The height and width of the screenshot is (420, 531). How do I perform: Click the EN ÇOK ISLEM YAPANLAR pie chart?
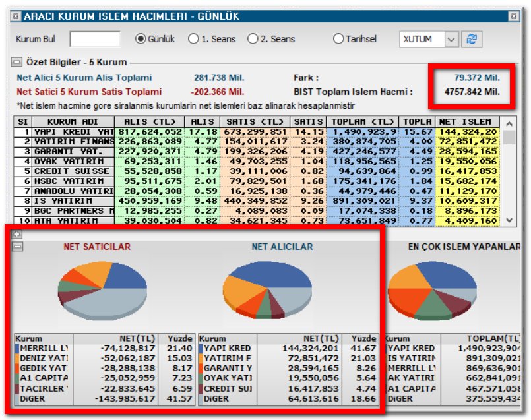(432, 290)
